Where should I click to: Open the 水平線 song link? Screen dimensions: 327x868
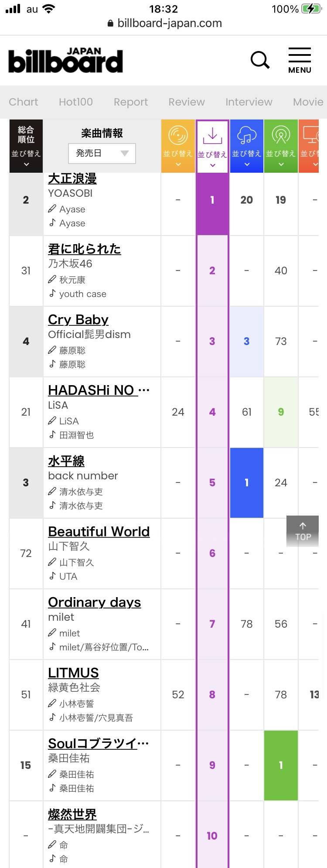(66, 461)
